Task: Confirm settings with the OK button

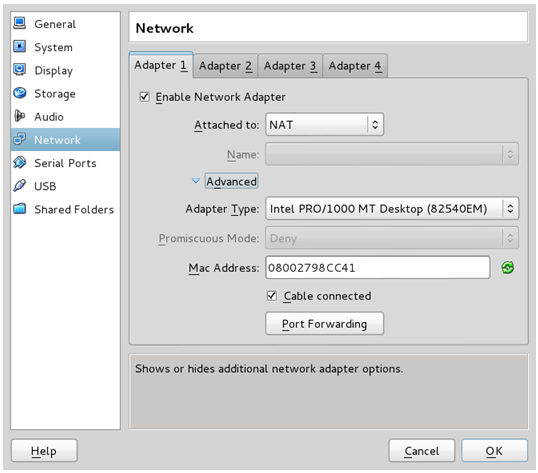Action: [494, 451]
